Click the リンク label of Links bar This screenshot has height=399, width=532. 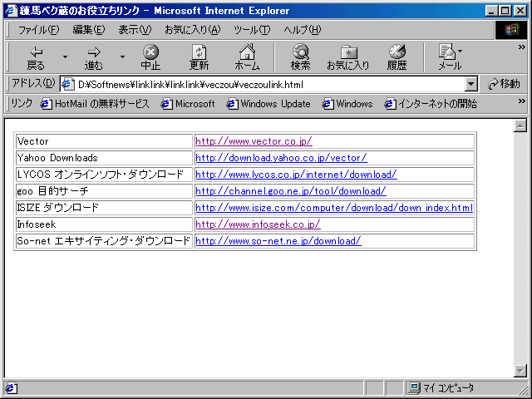click(22, 103)
